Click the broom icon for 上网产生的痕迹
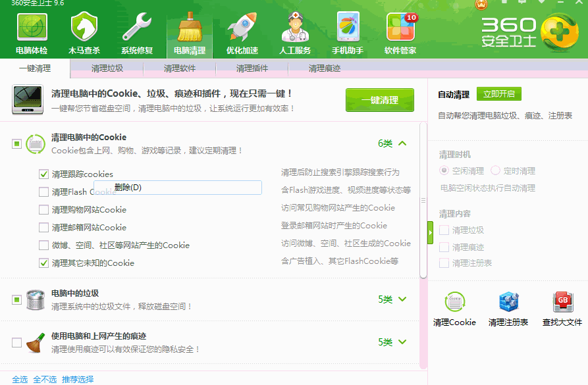This screenshot has width=588, height=385. click(36, 342)
